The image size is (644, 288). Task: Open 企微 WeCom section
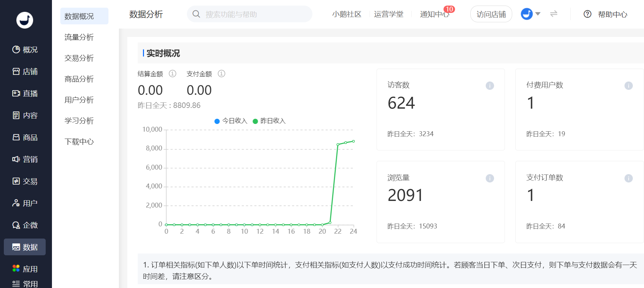point(25,225)
